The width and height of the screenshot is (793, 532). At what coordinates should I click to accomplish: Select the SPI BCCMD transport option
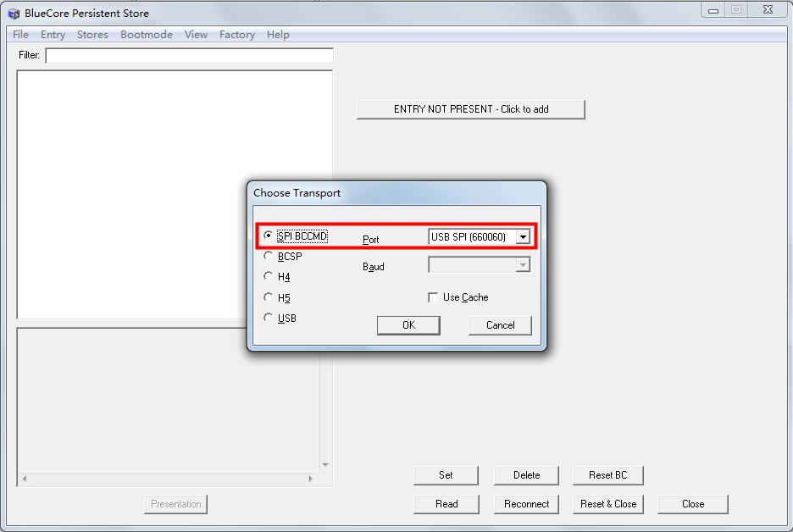pos(269,236)
